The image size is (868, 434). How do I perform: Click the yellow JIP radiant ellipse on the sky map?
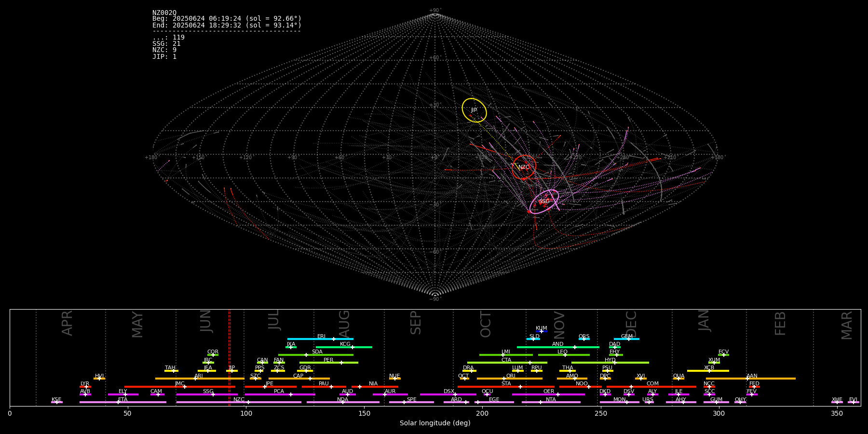click(474, 110)
